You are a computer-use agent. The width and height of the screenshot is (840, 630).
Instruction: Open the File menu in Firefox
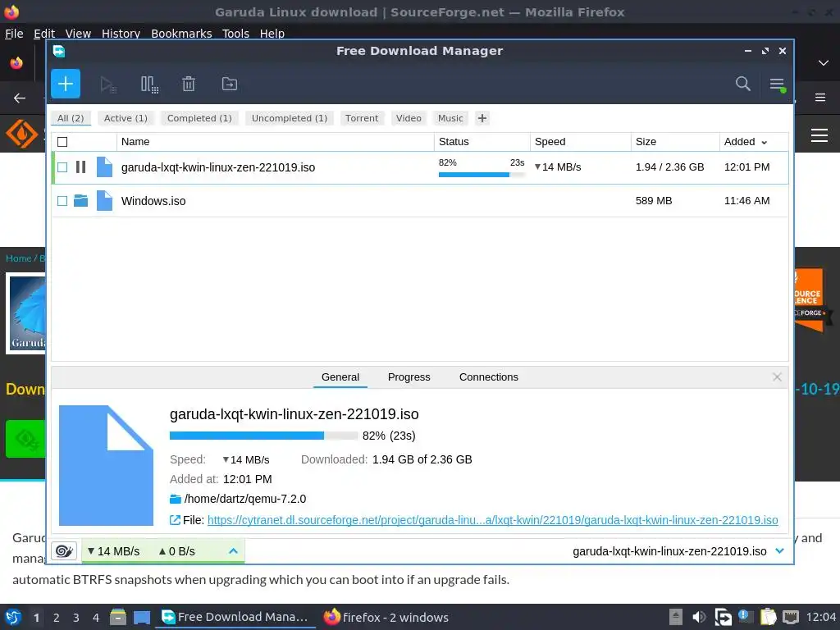(14, 33)
